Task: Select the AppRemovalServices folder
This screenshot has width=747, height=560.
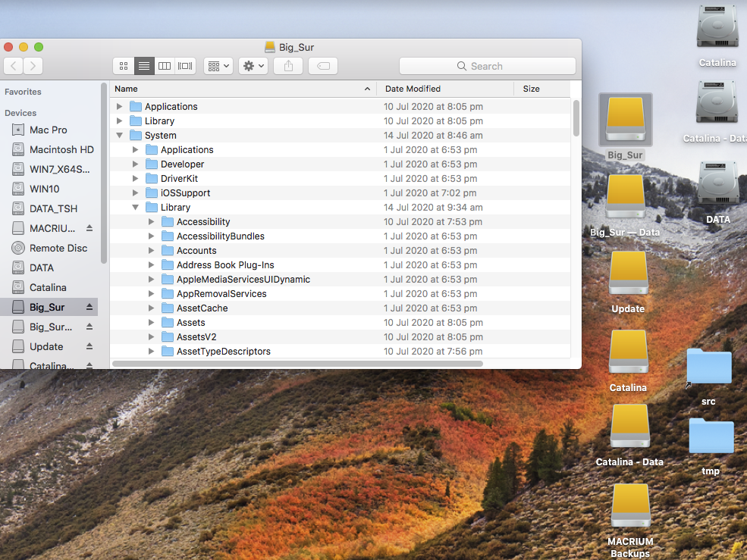Action: coord(341,294)
